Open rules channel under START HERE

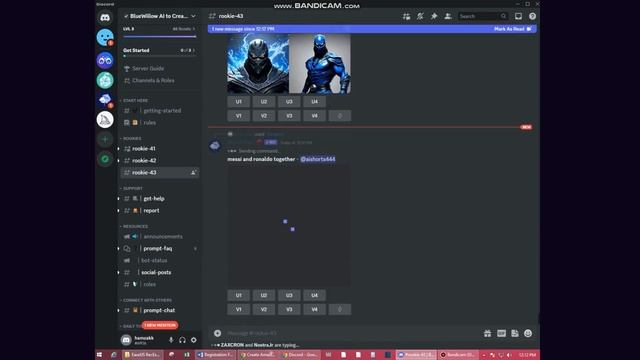[160, 122]
